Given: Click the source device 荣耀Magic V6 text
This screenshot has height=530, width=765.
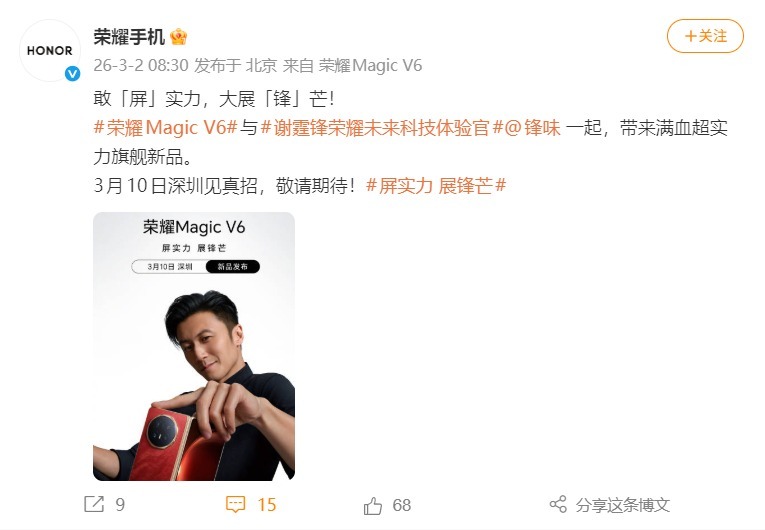Looking at the screenshot, I should [370, 65].
